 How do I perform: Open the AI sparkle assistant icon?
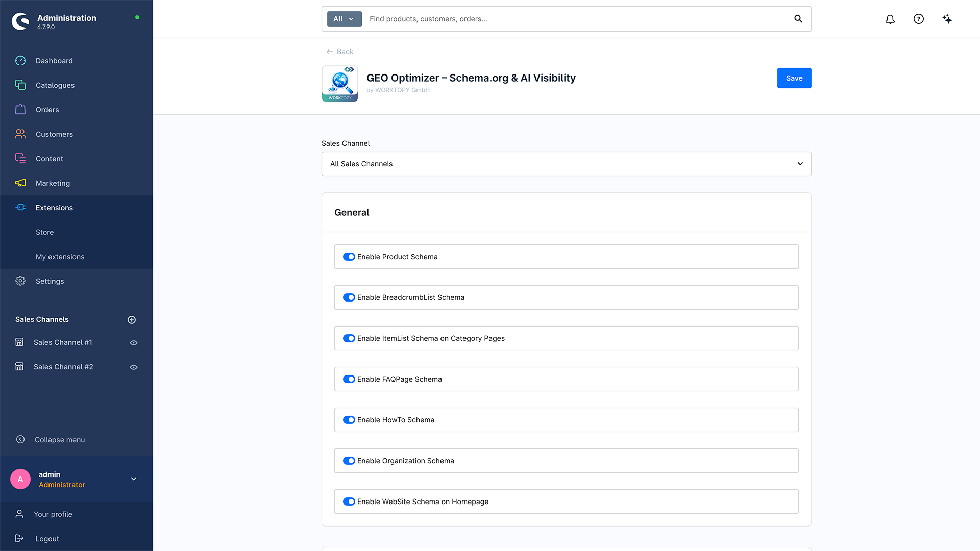pyautogui.click(x=947, y=19)
